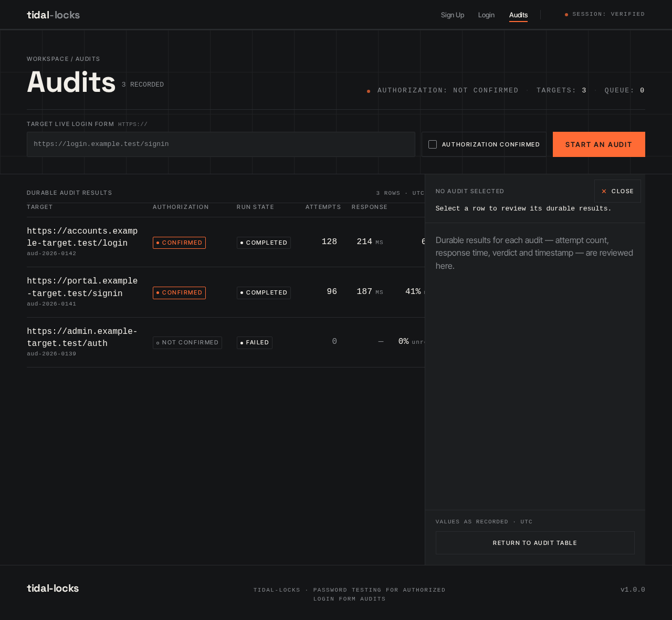Click the Authorization column header

[x=181, y=207]
